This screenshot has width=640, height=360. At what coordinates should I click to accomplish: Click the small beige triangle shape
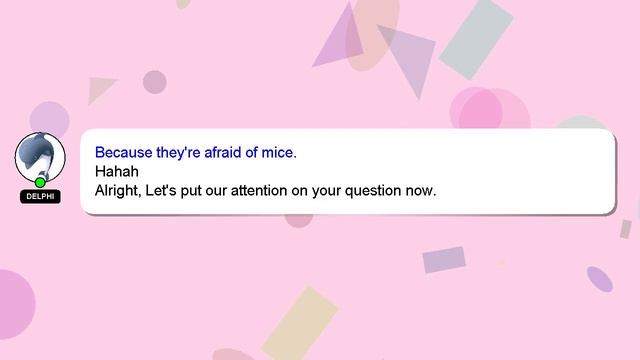(x=99, y=89)
